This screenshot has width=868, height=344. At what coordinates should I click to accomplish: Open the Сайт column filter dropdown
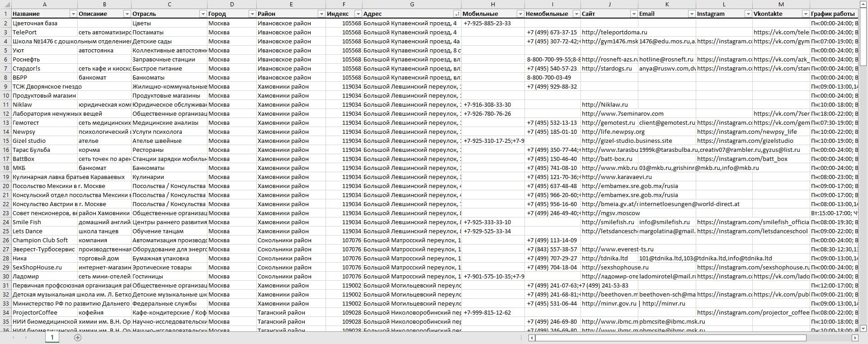pyautogui.click(x=634, y=14)
